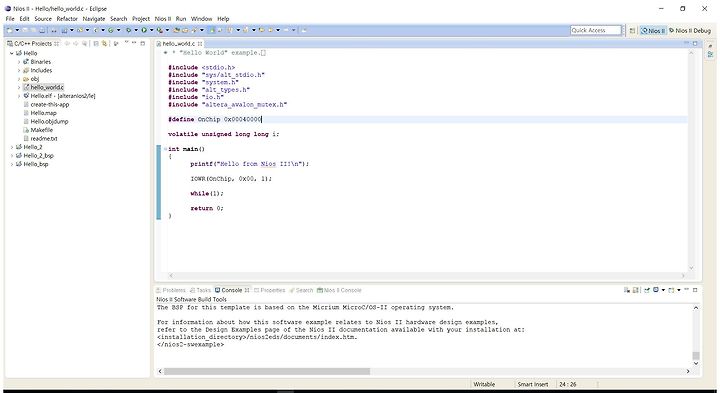
Task: Open dropdown beside Display Selected Console
Action: point(663,290)
